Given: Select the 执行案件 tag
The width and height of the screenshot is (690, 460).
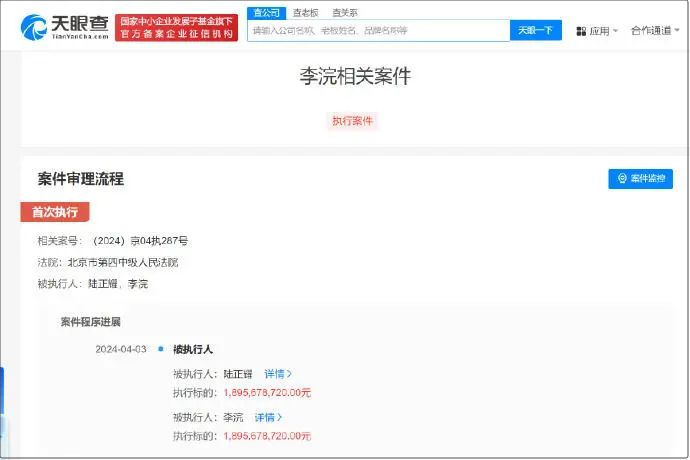Looking at the screenshot, I should (352, 121).
